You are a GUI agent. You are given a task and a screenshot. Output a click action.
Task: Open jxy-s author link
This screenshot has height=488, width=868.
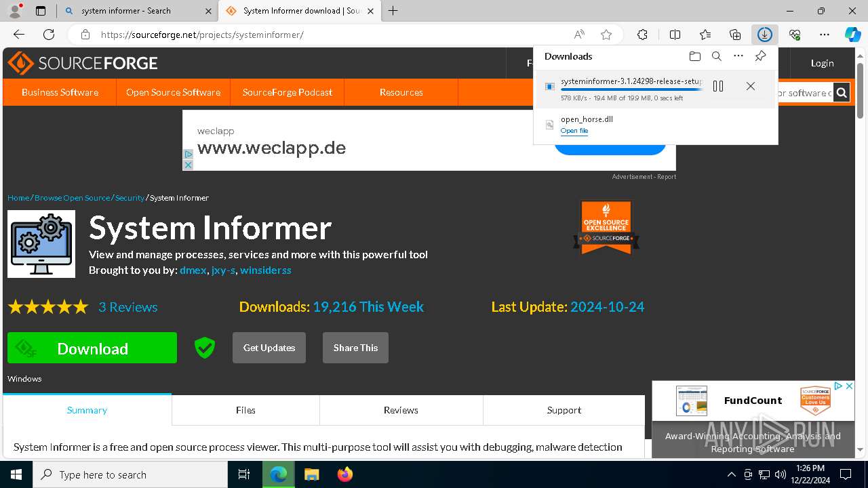pos(224,270)
